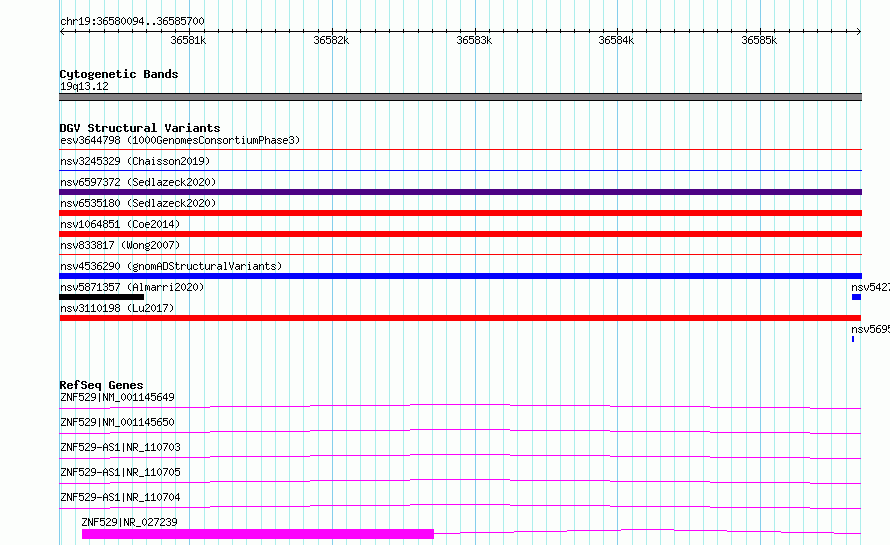Click the 36584k ruler tick label
This screenshot has width=890, height=545.
[616, 40]
